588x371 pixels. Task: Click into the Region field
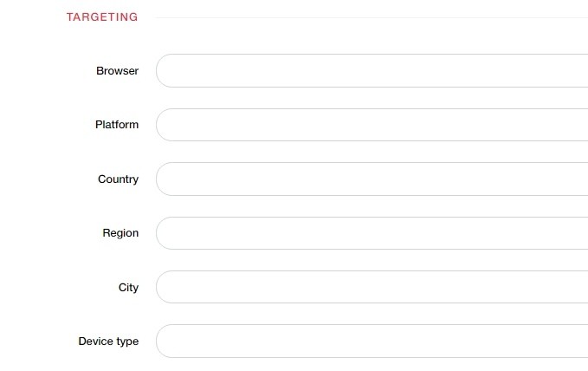(x=372, y=233)
